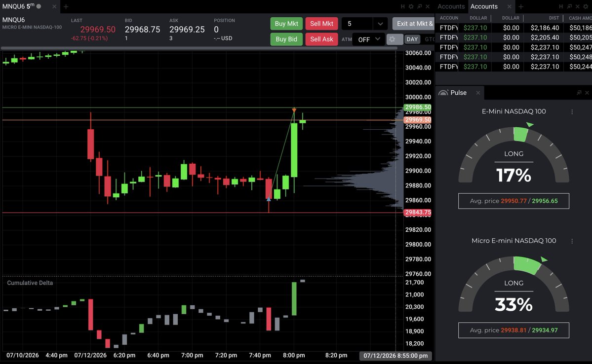
Task: Pop out the Pulse panel
Action: pos(579,93)
